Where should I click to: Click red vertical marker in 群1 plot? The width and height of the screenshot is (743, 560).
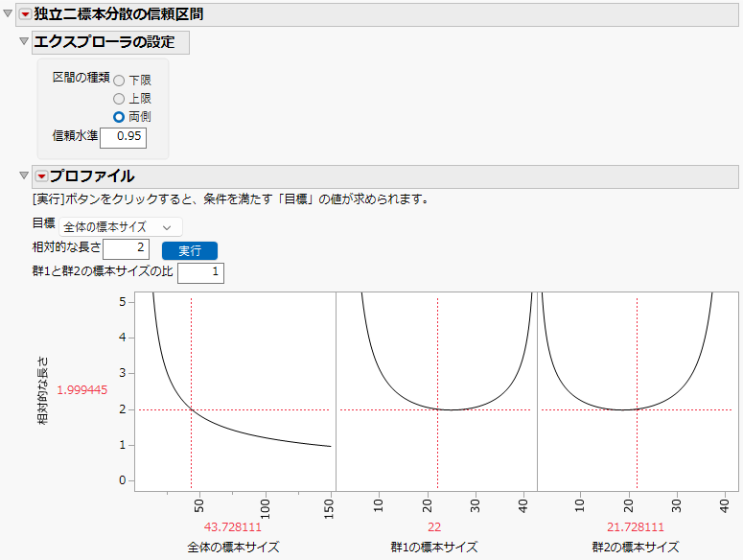pyautogui.click(x=437, y=393)
